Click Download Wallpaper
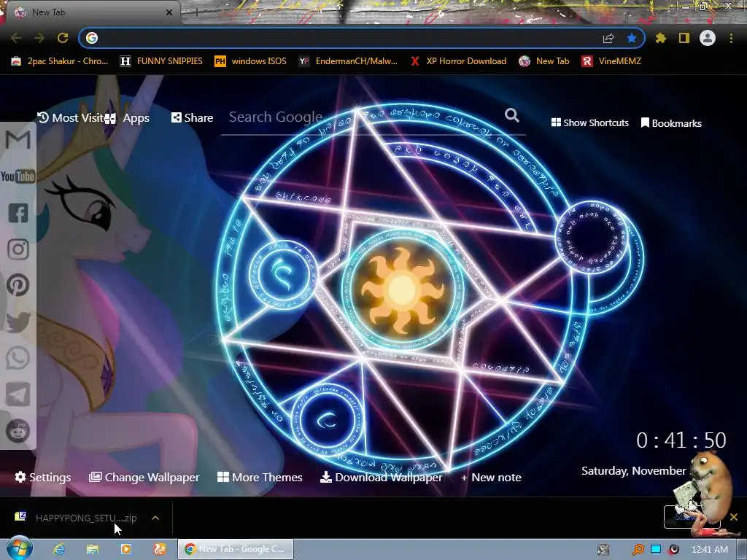This screenshot has width=747, height=560. (381, 477)
